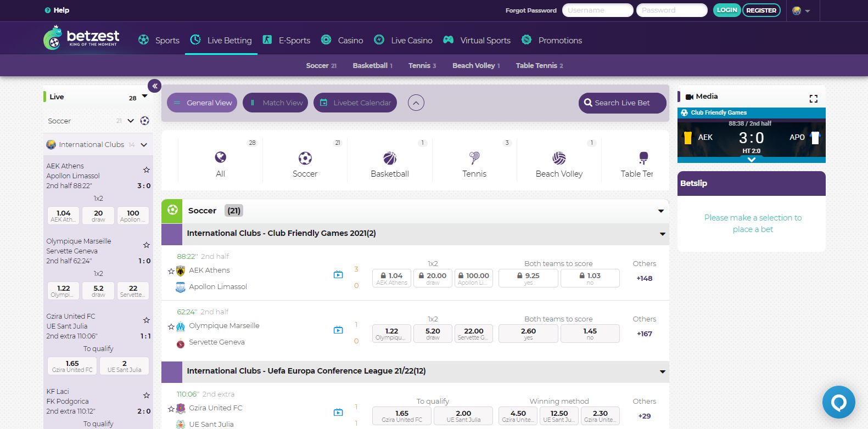Viewport: 868px width, 429px height.
Task: Click soccer ball icon beside Soccer filter
Action: click(145, 121)
